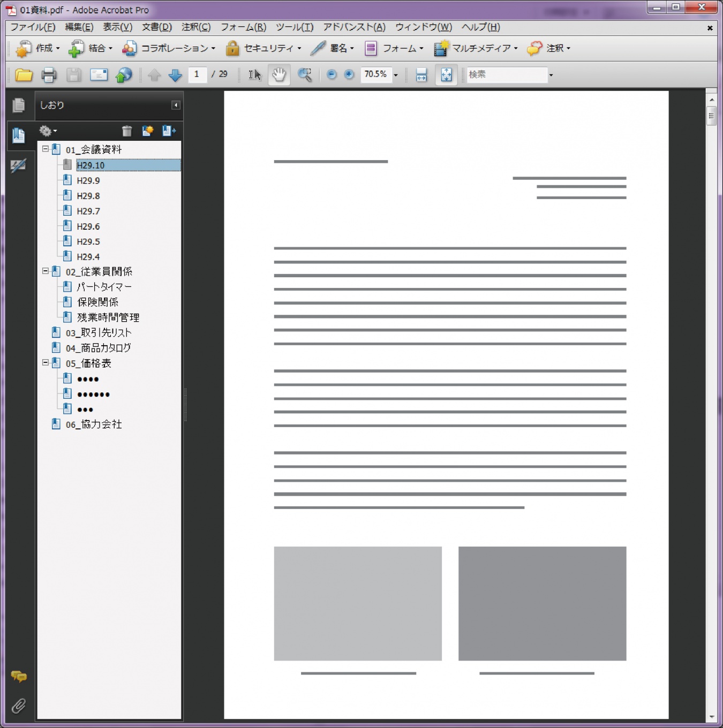Click the New bookmark icon
Image resolution: width=723 pixels, height=728 pixels.
point(147,131)
